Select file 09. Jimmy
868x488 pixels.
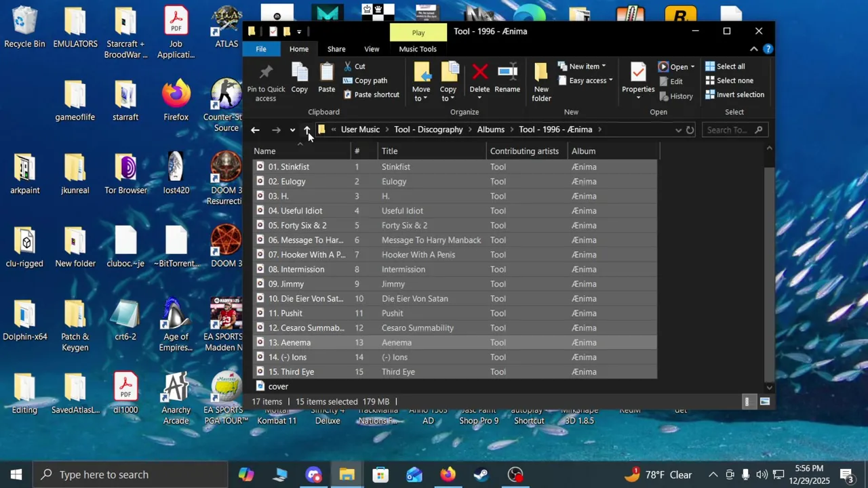point(454,284)
